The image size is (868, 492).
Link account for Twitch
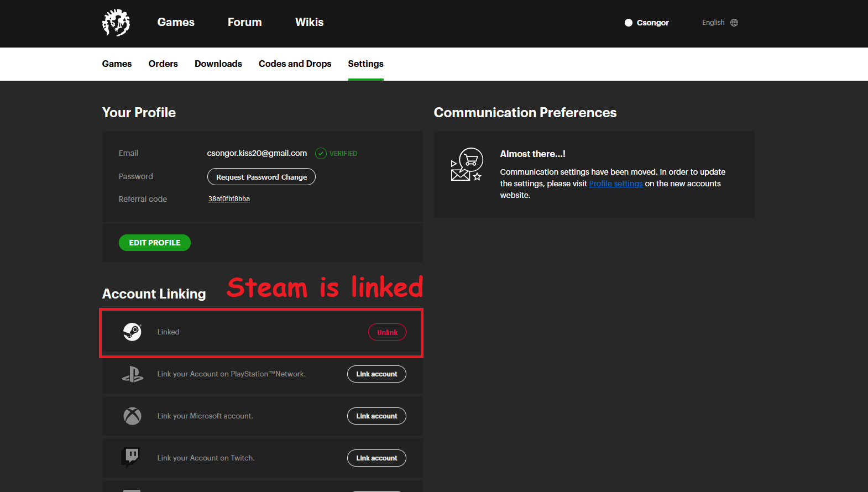[x=377, y=458]
